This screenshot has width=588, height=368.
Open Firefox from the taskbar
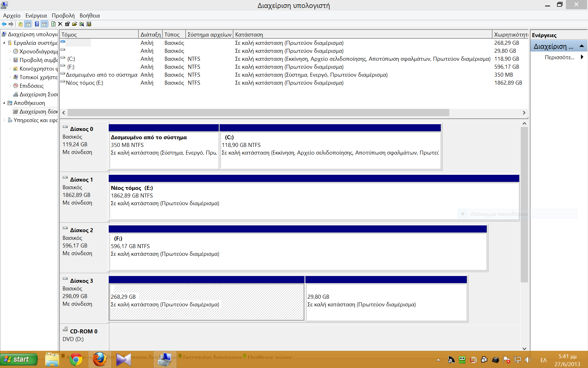click(100, 359)
